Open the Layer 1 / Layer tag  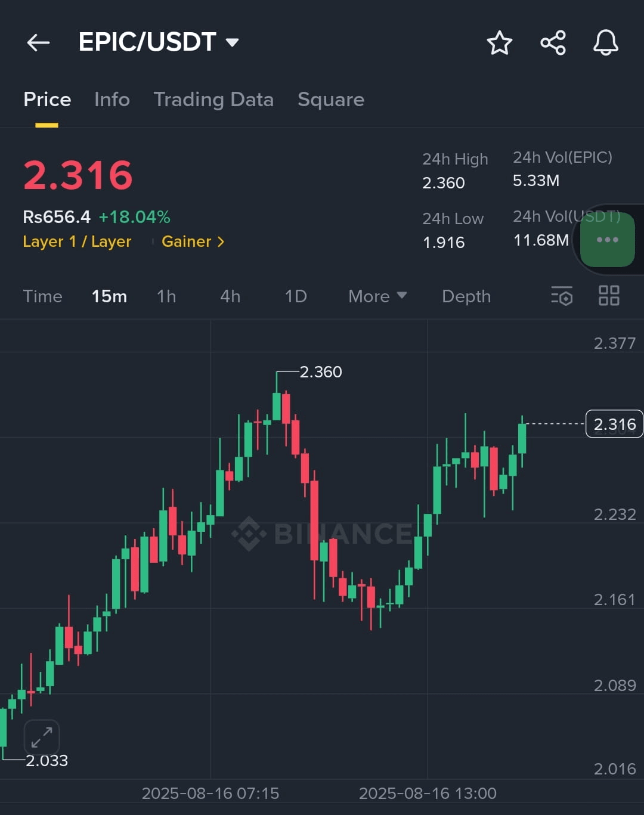coord(77,241)
